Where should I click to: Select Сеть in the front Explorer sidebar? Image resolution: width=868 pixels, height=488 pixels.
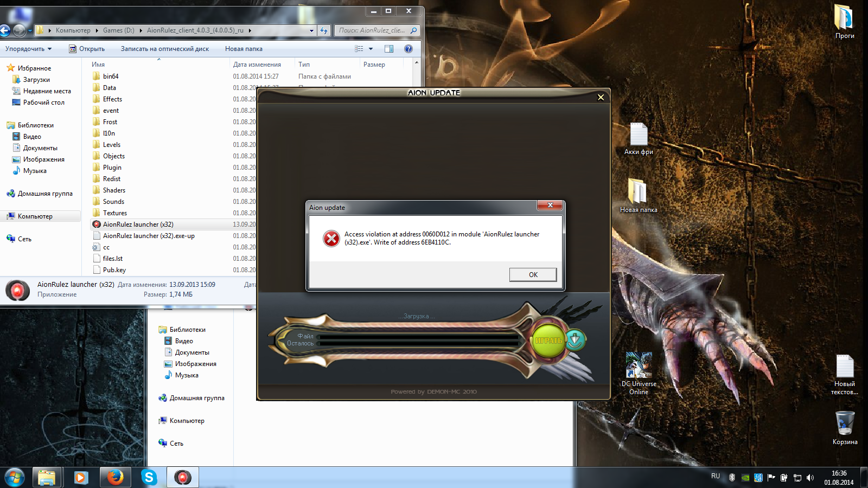[x=24, y=239]
